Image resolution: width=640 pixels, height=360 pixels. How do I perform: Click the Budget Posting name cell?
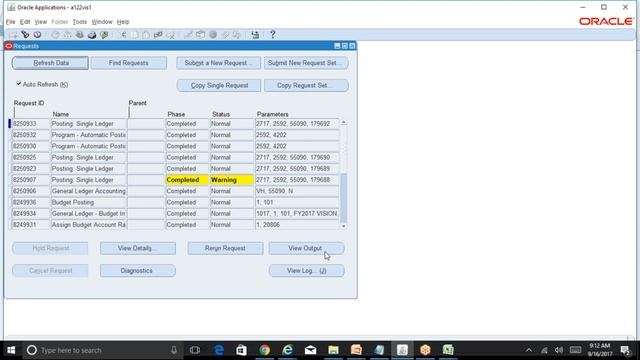point(88,202)
